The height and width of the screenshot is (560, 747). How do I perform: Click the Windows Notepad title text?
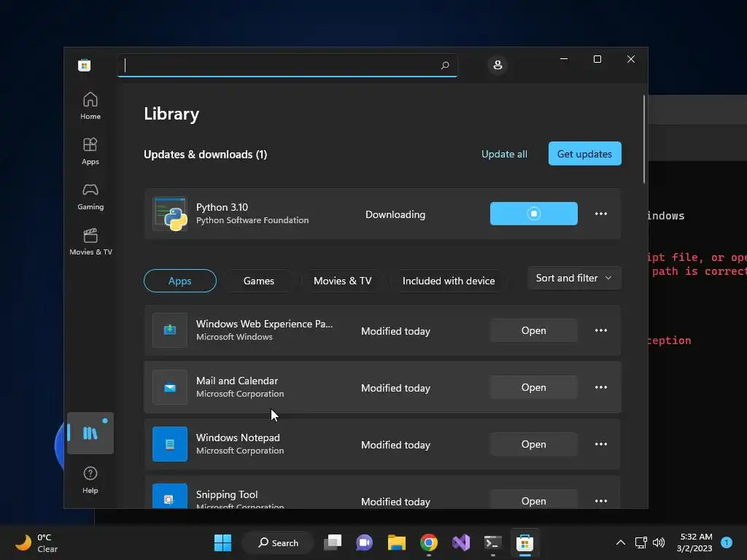point(239,437)
